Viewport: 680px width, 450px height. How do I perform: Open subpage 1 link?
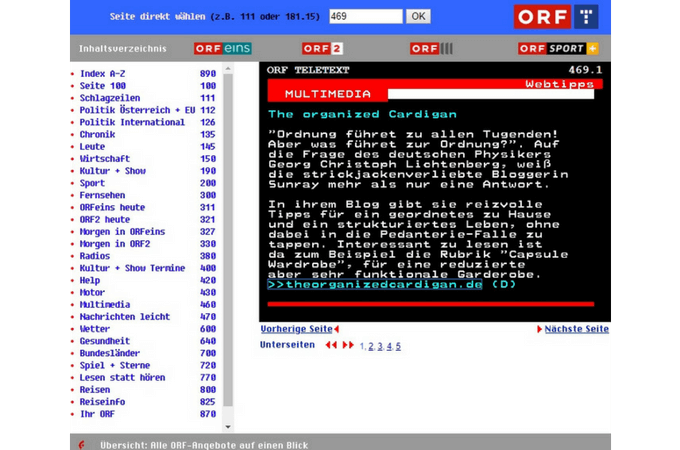tap(362, 346)
